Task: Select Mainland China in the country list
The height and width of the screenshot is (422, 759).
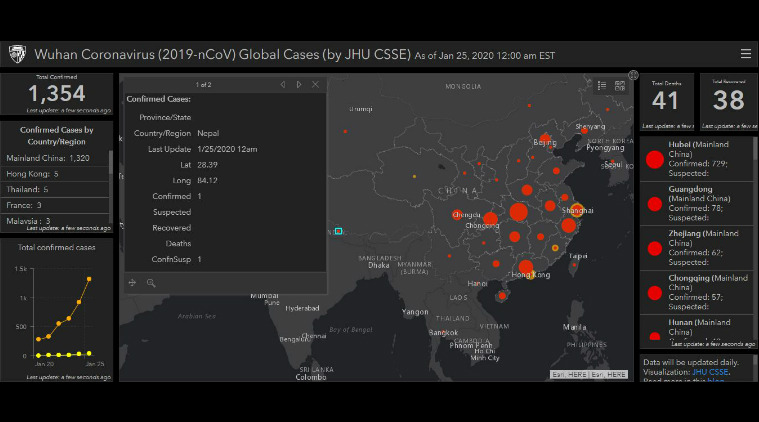Action: click(48, 158)
